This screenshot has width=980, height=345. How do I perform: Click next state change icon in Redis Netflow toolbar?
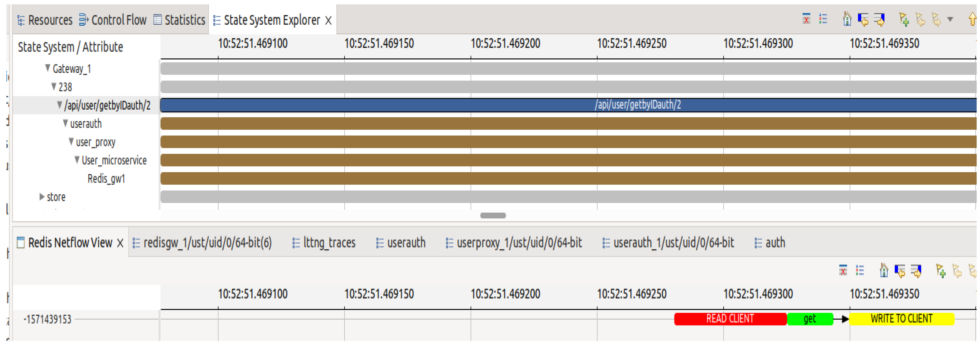(x=916, y=271)
